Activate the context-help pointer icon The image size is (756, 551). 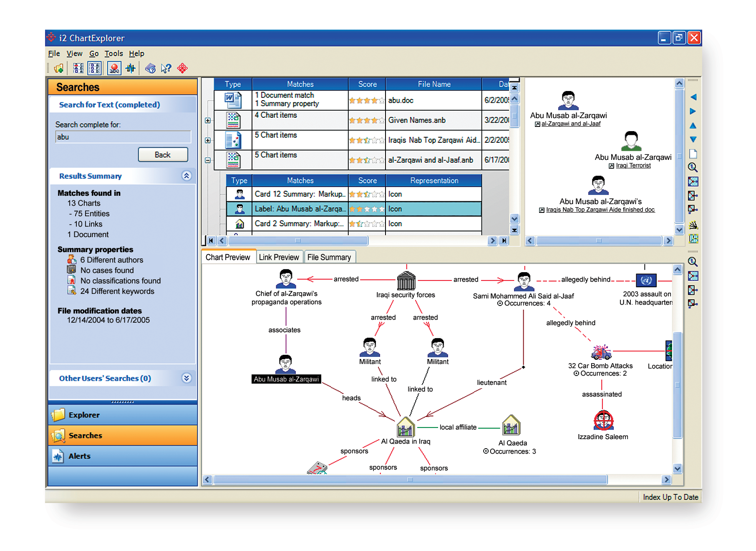pyautogui.click(x=166, y=68)
